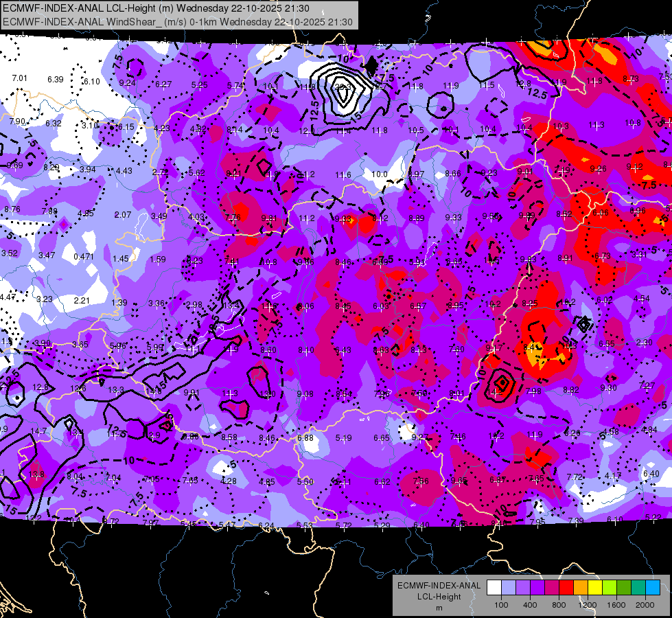The image size is (672, 618).
Task: Click the WindShear 0-1km title line
Action: pyautogui.click(x=177, y=22)
